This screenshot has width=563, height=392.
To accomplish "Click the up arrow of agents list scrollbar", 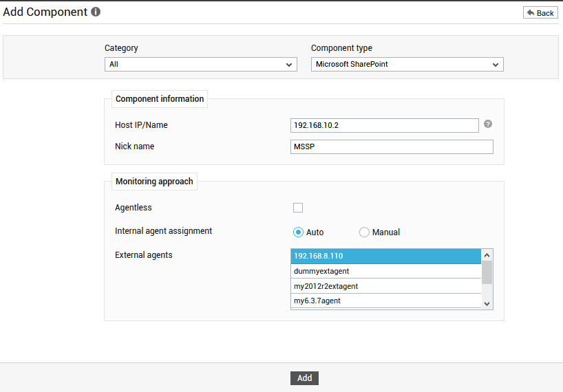I will tap(487, 255).
